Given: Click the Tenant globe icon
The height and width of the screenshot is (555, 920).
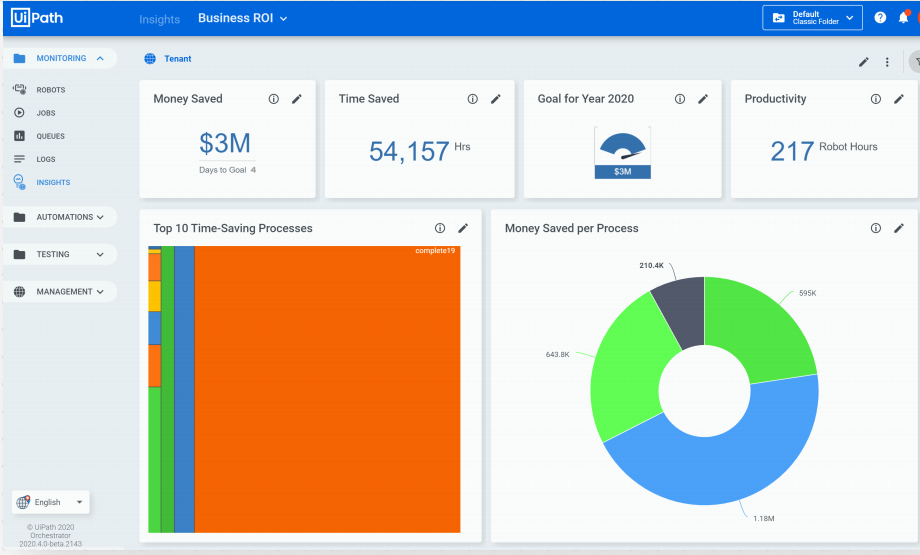Looking at the screenshot, I should pyautogui.click(x=150, y=59).
